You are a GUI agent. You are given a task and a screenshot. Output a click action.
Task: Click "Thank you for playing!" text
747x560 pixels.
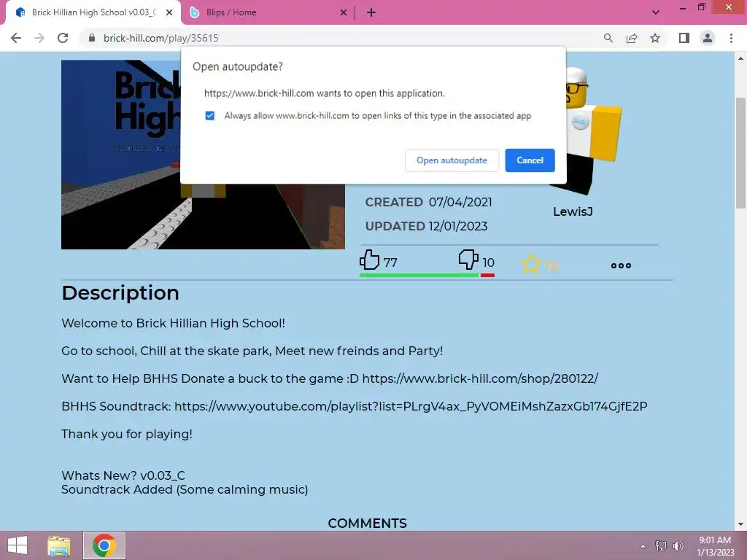127,434
